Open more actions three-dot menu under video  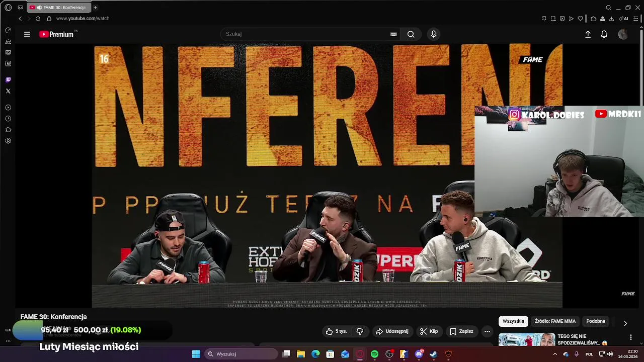(x=487, y=331)
